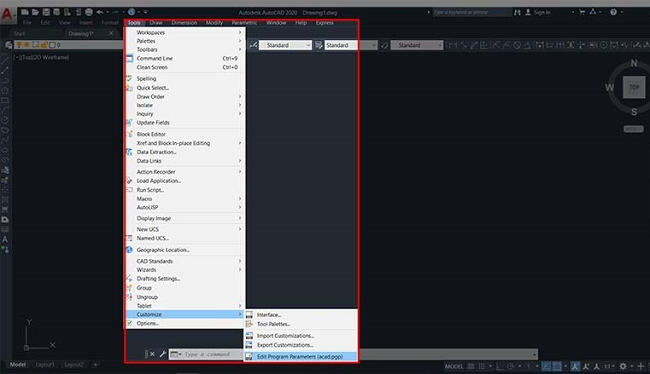Toggle Polar tracking in status bar
The width and height of the screenshot is (650, 374).
point(511,367)
